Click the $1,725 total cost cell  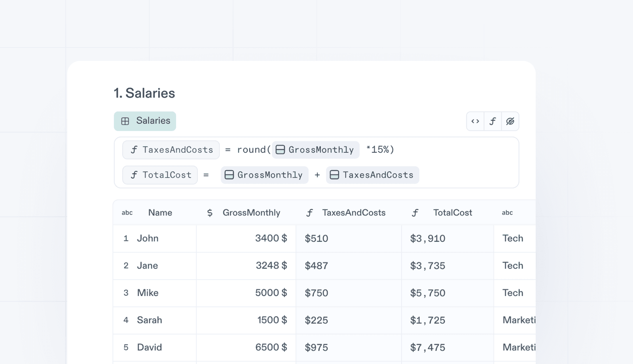[x=447, y=320]
